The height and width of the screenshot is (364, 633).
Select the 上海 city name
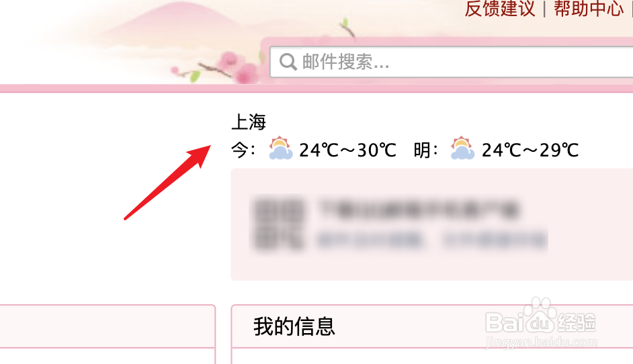point(249,122)
